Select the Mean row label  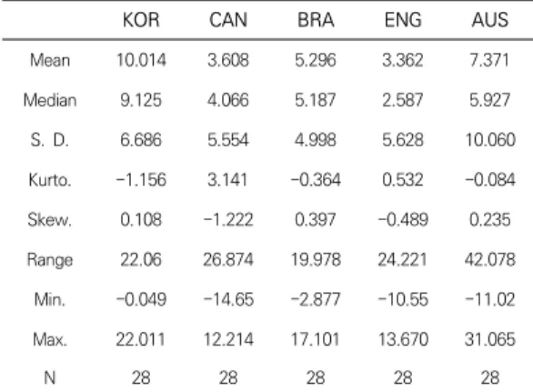click(50, 60)
